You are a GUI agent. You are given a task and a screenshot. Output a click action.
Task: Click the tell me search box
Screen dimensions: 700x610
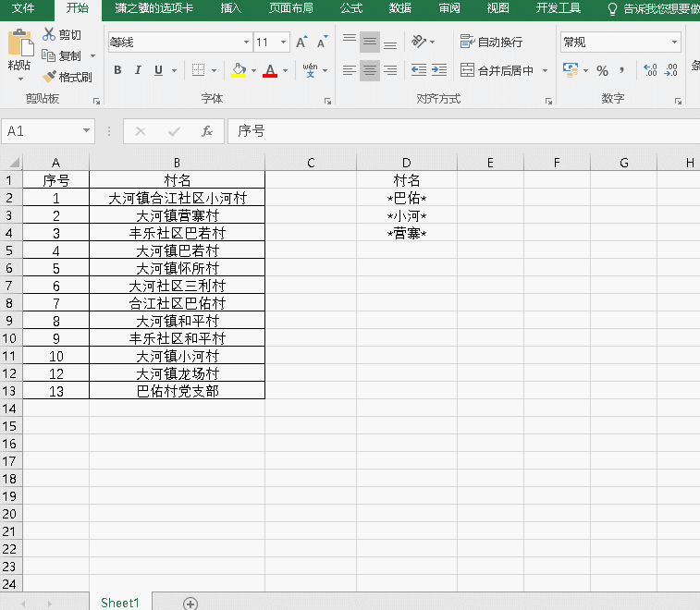[655, 8]
